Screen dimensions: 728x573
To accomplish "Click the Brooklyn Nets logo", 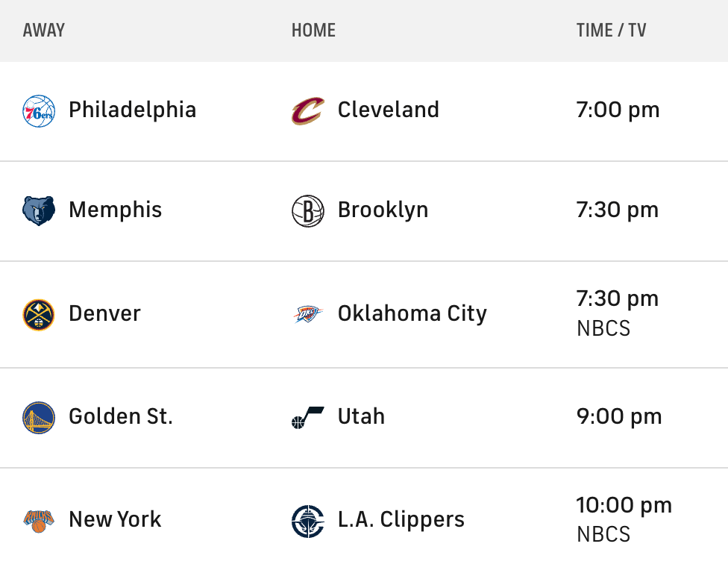I will [x=307, y=210].
